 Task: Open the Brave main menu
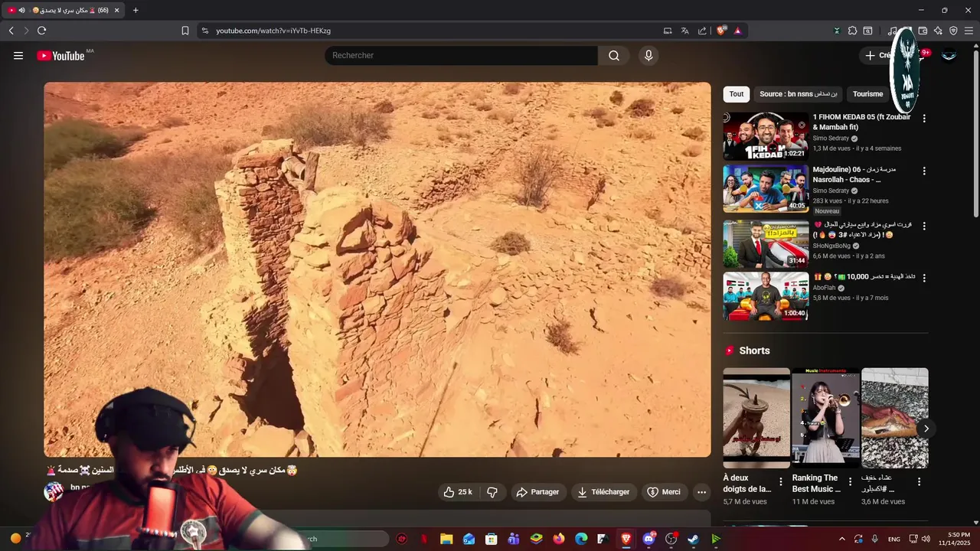[969, 31]
